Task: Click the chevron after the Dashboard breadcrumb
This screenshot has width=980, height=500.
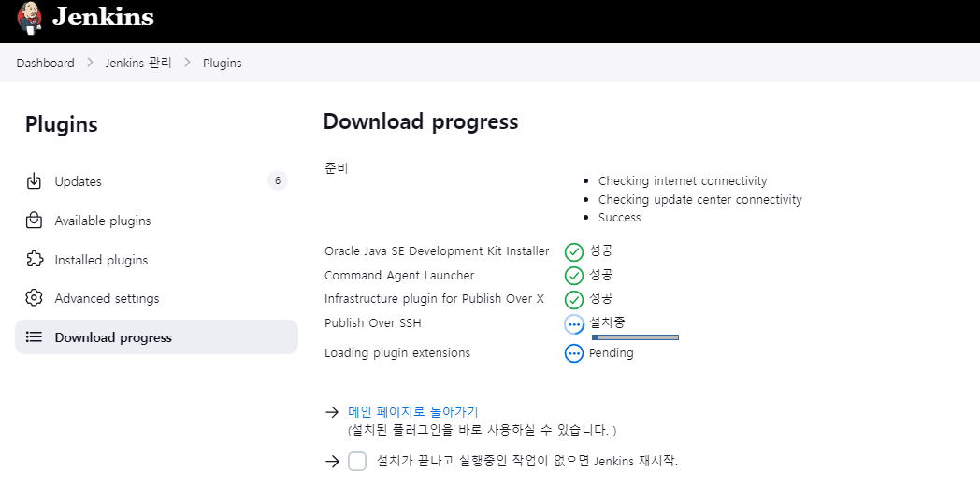Action: 90,63
